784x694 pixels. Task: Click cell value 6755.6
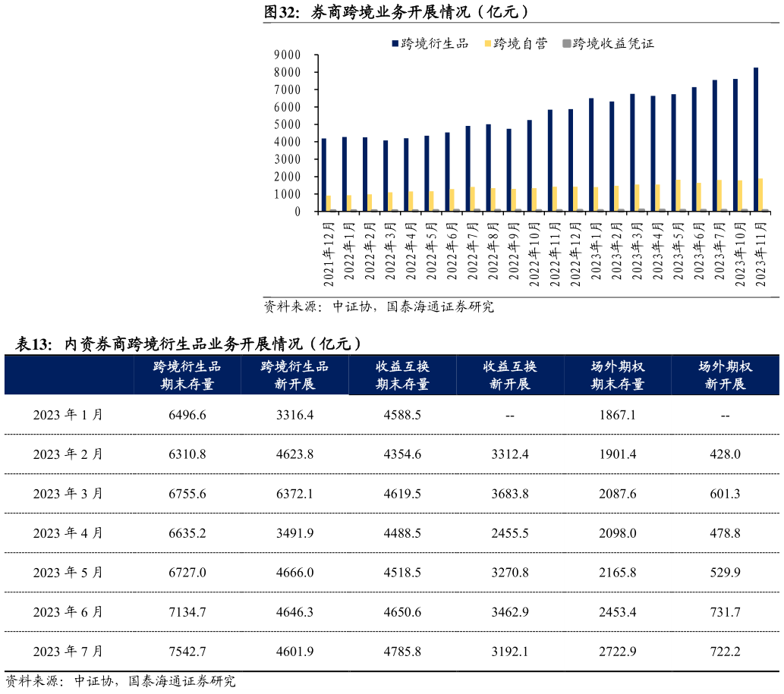[187, 495]
